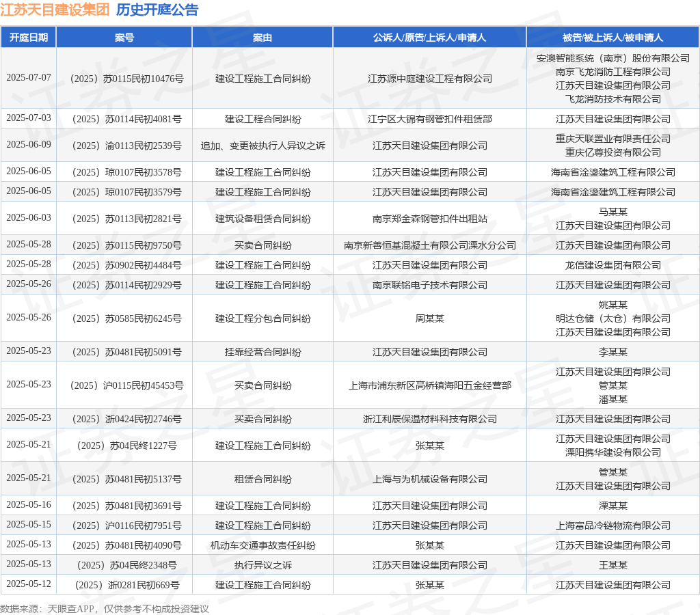Click plaintiff 上海市浦东新区高桥镇海阳五金经营部
This screenshot has width=700, height=615.
pos(430,385)
